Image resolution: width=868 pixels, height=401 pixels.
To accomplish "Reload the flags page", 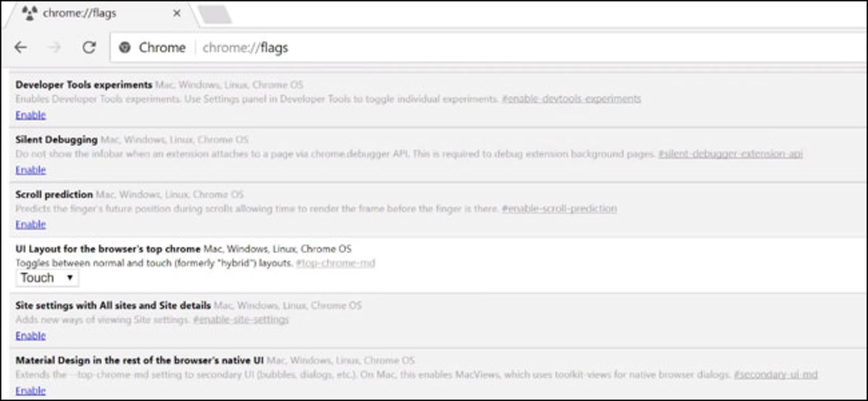I will (90, 47).
